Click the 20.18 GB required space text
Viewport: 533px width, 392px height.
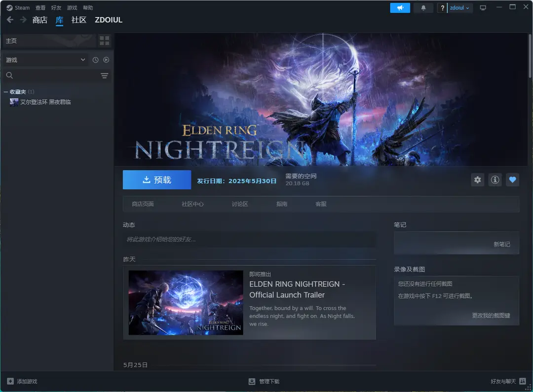(297, 183)
